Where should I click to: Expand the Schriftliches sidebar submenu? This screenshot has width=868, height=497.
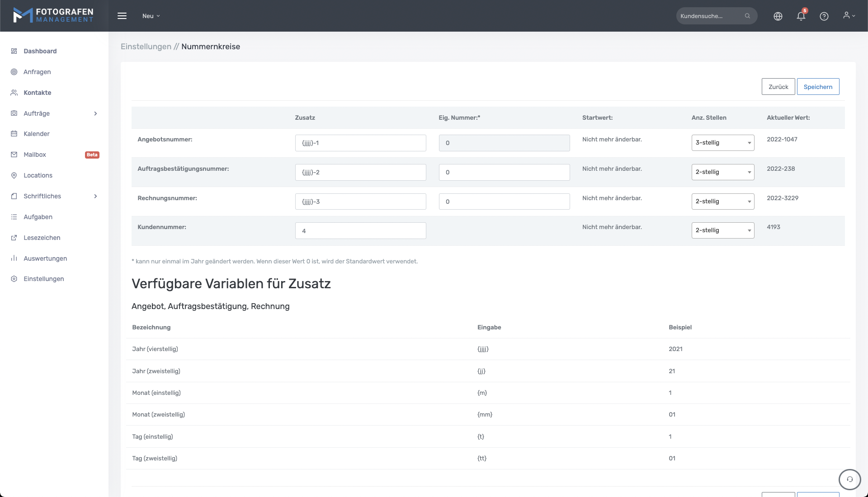click(x=95, y=196)
